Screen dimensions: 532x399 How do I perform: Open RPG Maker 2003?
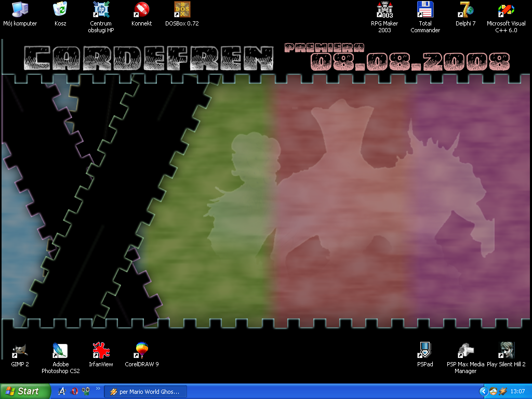coord(384,9)
